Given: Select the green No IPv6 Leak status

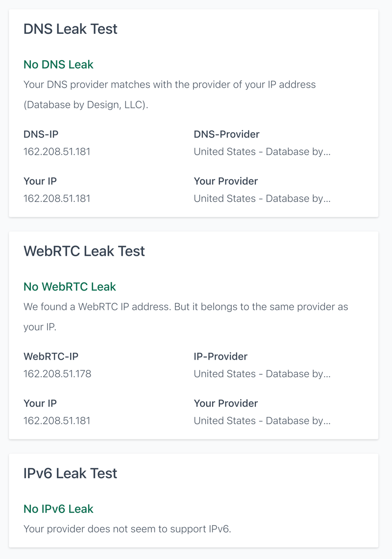Looking at the screenshot, I should (x=58, y=509).
